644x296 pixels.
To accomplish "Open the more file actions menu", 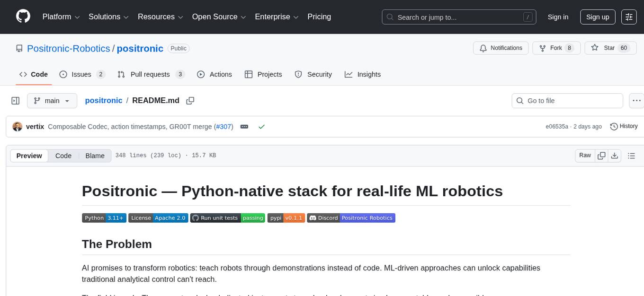I will point(637,101).
